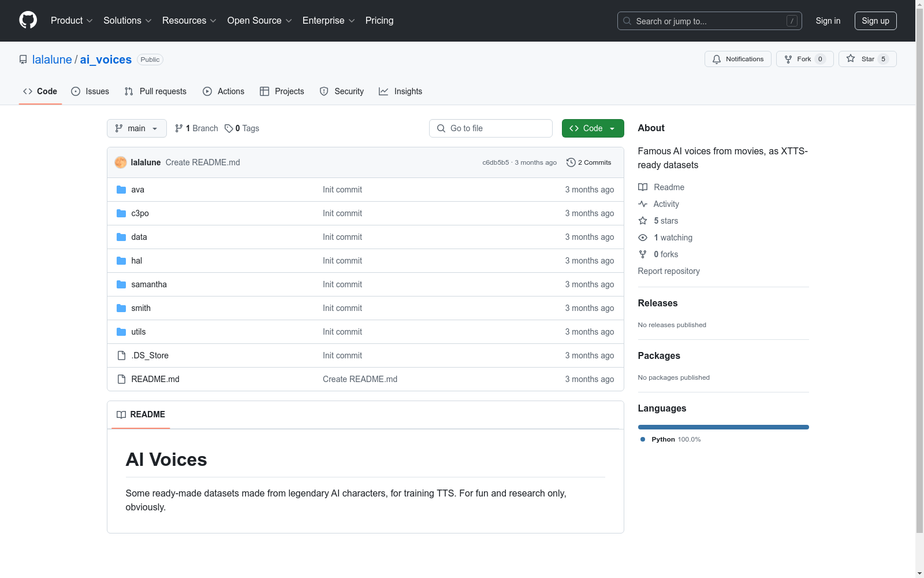The image size is (924, 578).
Task: Click the branch icon beside 1 Branch
Action: (179, 128)
